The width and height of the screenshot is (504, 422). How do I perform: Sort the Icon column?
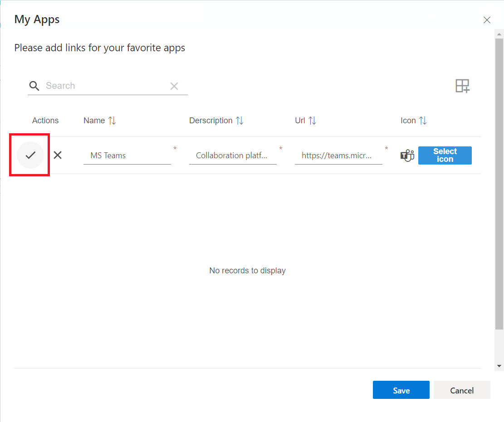[423, 121]
